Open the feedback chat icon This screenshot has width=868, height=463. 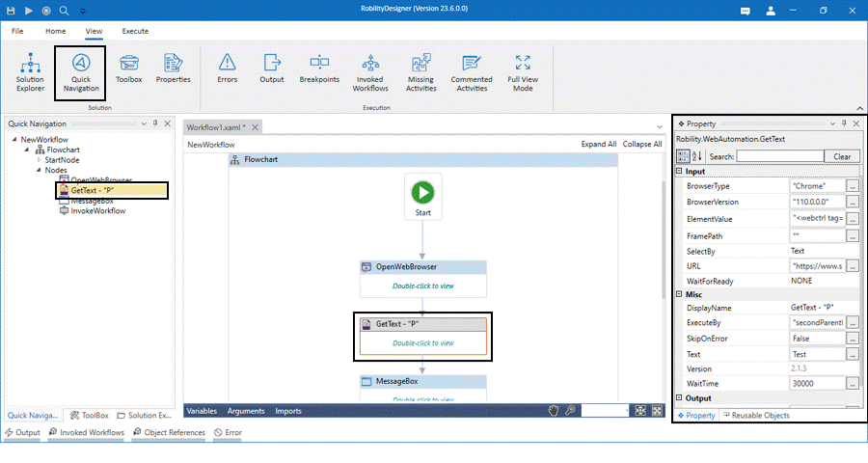746,11
